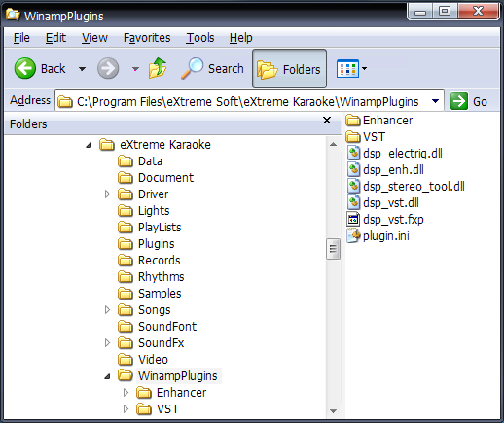Select VST folder icon in file list
This screenshot has height=423, width=504.
[x=353, y=137]
